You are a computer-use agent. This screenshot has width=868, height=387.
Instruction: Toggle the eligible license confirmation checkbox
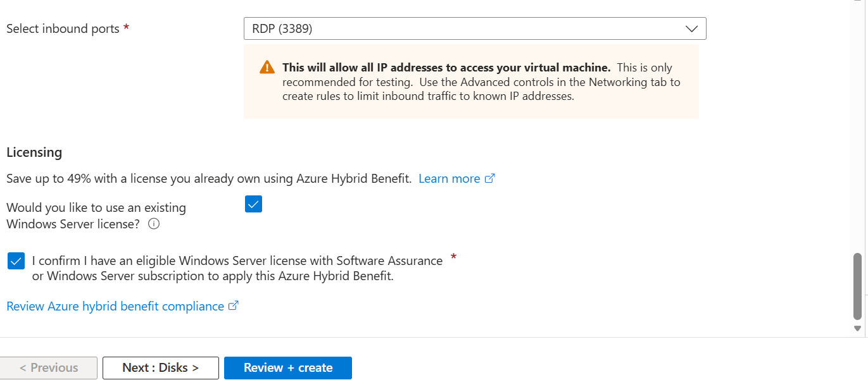click(x=16, y=261)
